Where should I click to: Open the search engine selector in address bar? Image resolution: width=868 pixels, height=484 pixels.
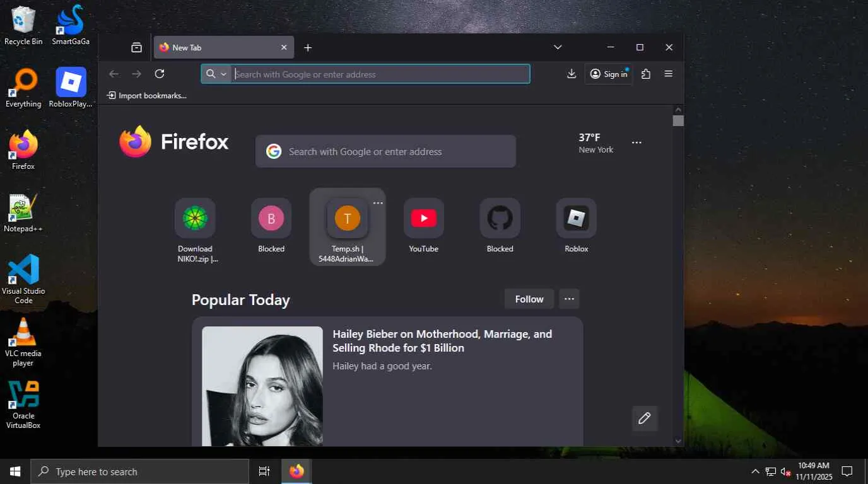tap(216, 74)
